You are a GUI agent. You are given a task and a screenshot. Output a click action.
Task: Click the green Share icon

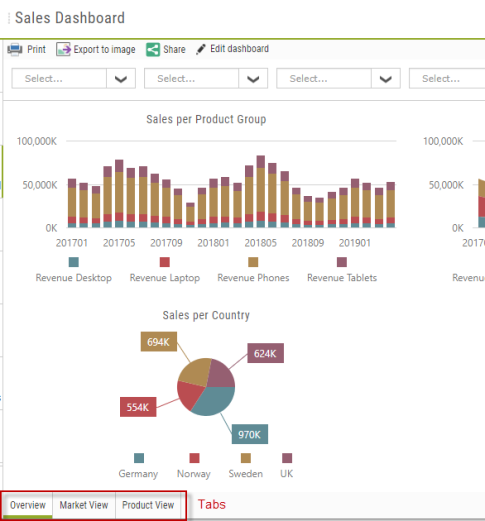(x=153, y=50)
